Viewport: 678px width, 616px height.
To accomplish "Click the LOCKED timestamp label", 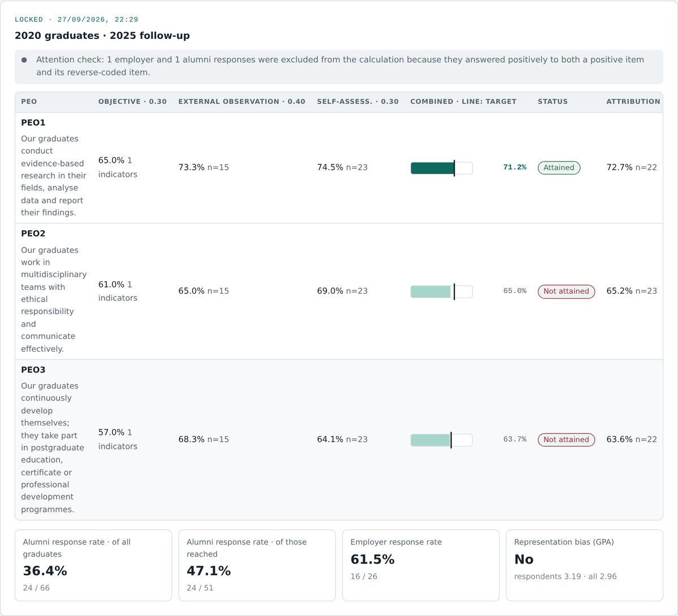I will [76, 20].
